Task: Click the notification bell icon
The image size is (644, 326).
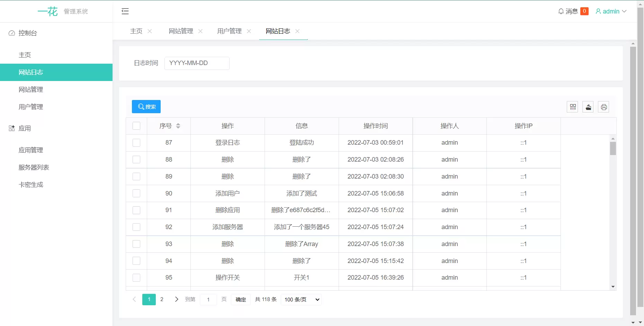Action: [561, 11]
